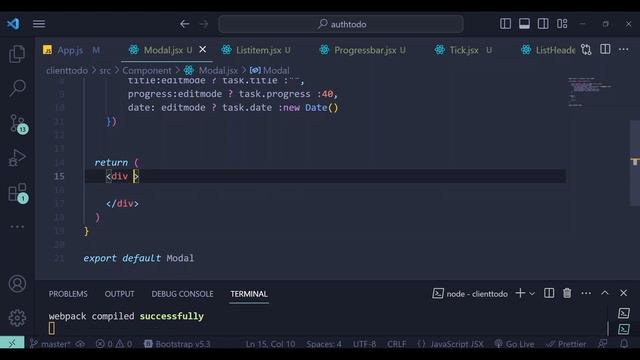
Task: Switch to the ListHeader tab
Action: pos(548,50)
